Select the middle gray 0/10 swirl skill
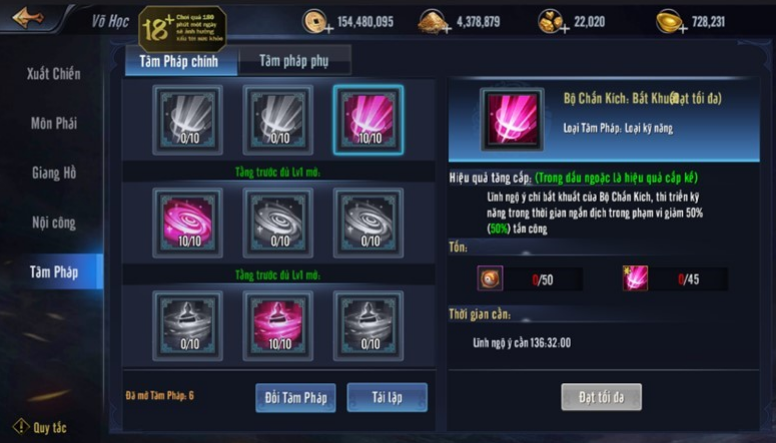 coord(278,223)
